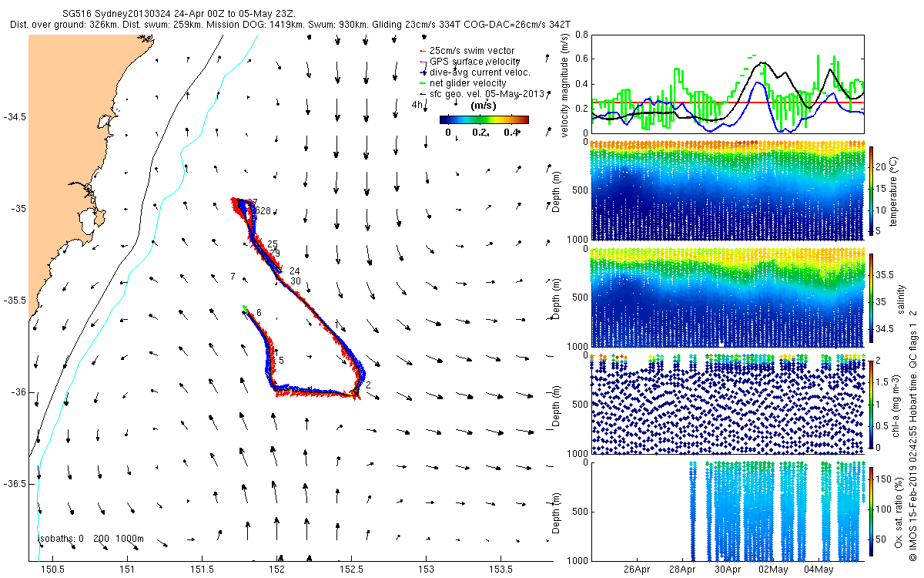Screen dimensions: 924x578
Task: Click the '34.5' tick on the salinity colorbar
Action: (885, 329)
